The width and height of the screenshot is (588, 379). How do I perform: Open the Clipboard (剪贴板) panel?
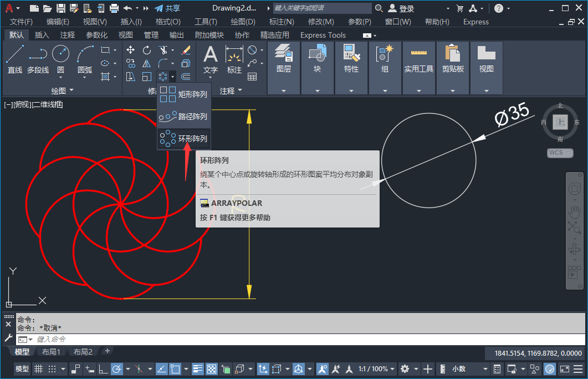pos(453,68)
